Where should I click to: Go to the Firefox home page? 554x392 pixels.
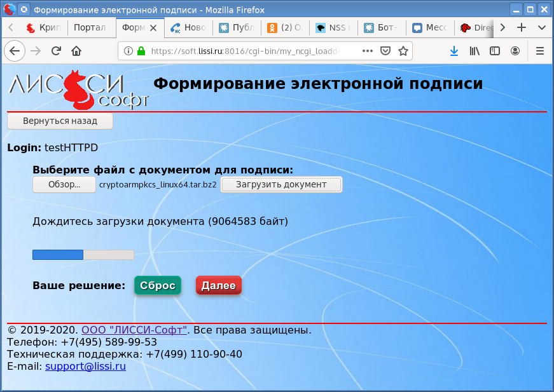click(76, 51)
